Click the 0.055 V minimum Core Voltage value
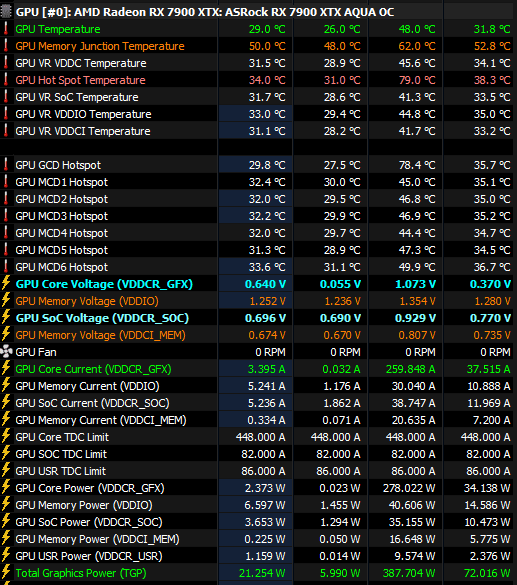Screen dimensions: 517x585 340,284
